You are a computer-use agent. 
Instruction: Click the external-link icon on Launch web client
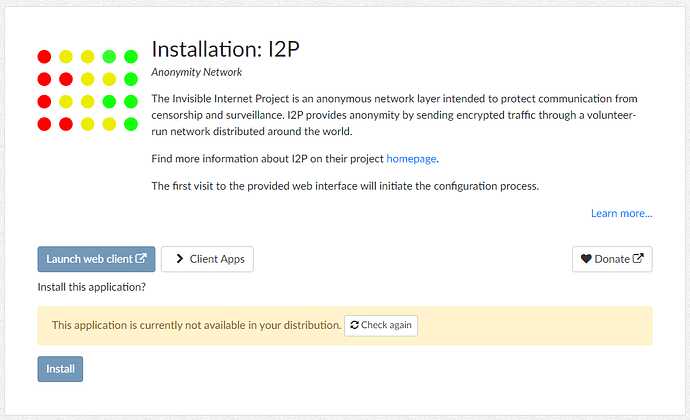point(141,258)
